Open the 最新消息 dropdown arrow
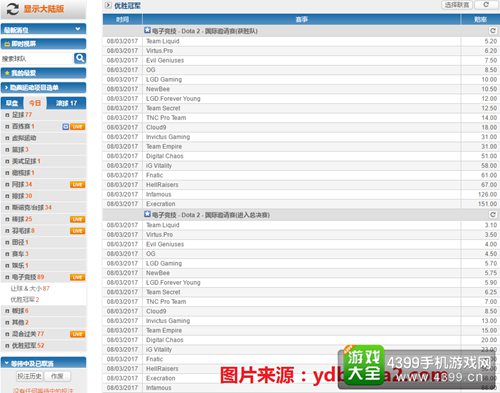This screenshot has width=500, height=393. pyautogui.click(x=78, y=29)
